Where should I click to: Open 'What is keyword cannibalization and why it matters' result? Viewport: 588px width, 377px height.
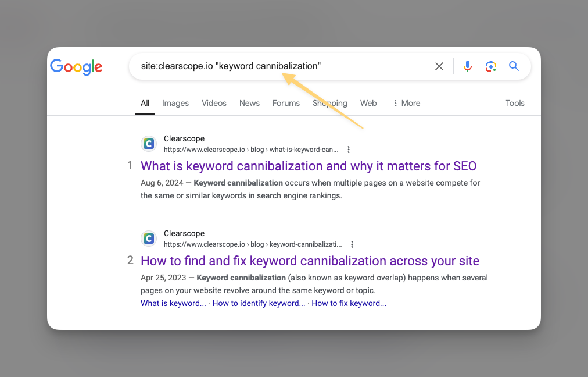pyautogui.click(x=309, y=166)
